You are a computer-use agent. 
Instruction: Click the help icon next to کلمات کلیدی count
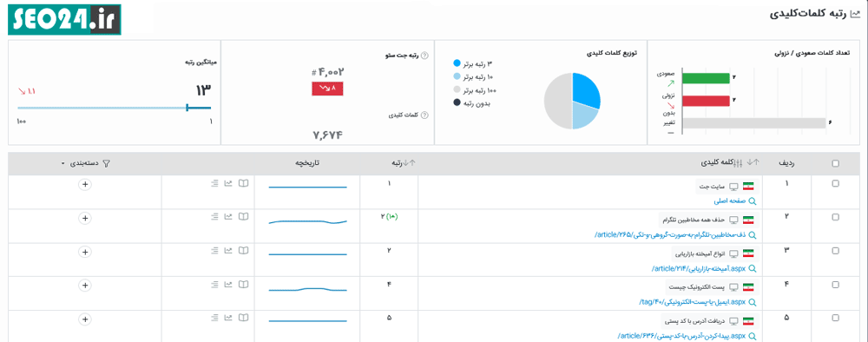[x=424, y=115]
